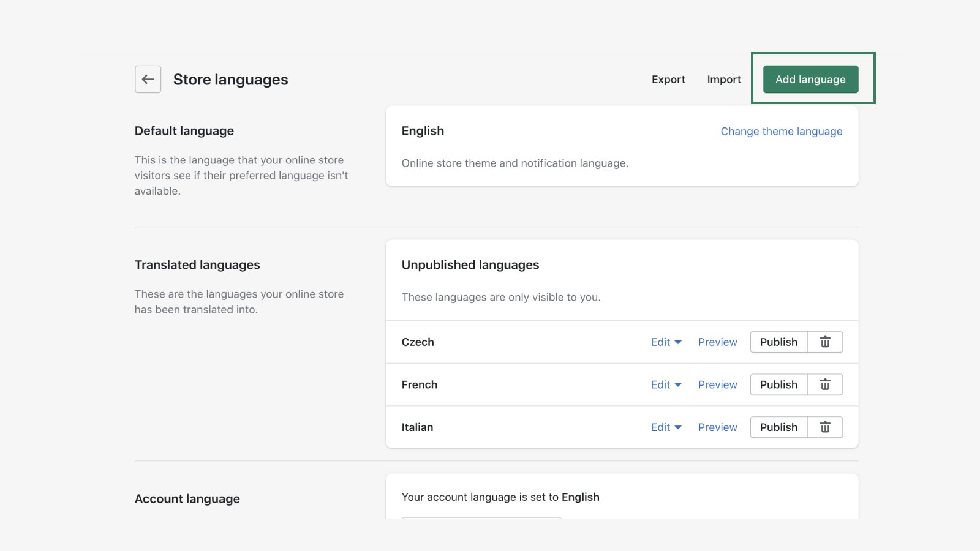Open the Edit dropdown for Italian
Viewport: 980px width, 551px height.
point(666,427)
